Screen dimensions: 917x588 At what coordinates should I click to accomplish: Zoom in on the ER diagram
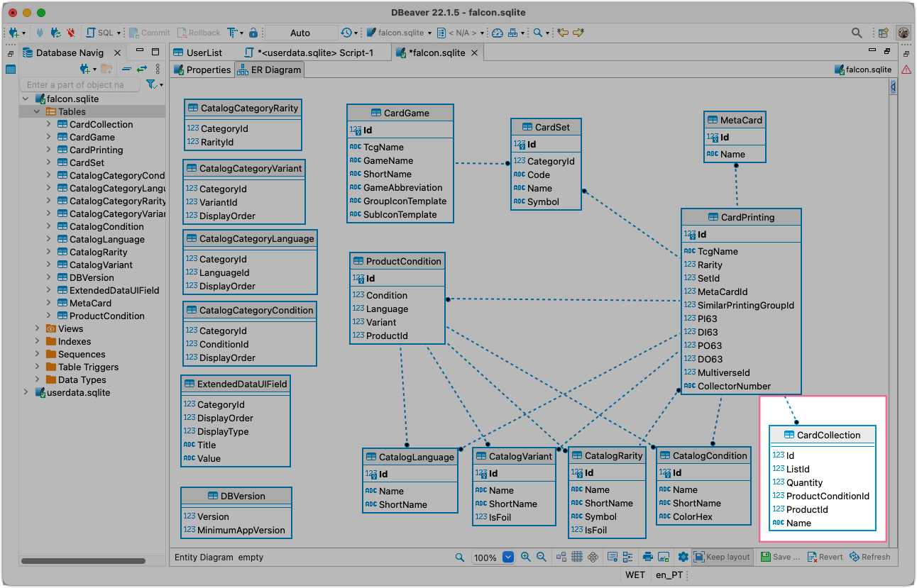point(526,558)
